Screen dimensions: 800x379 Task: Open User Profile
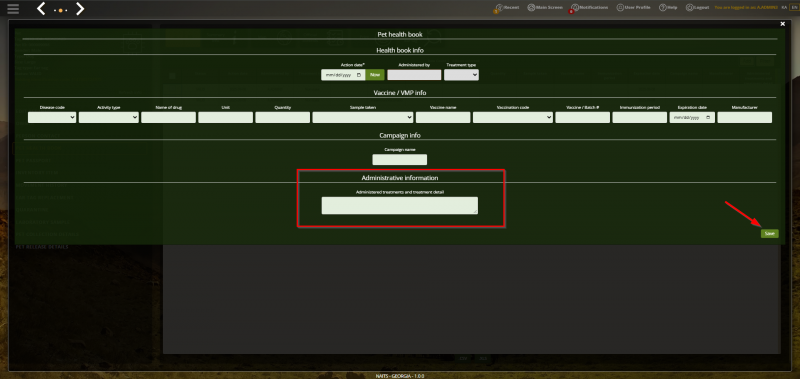coord(633,8)
